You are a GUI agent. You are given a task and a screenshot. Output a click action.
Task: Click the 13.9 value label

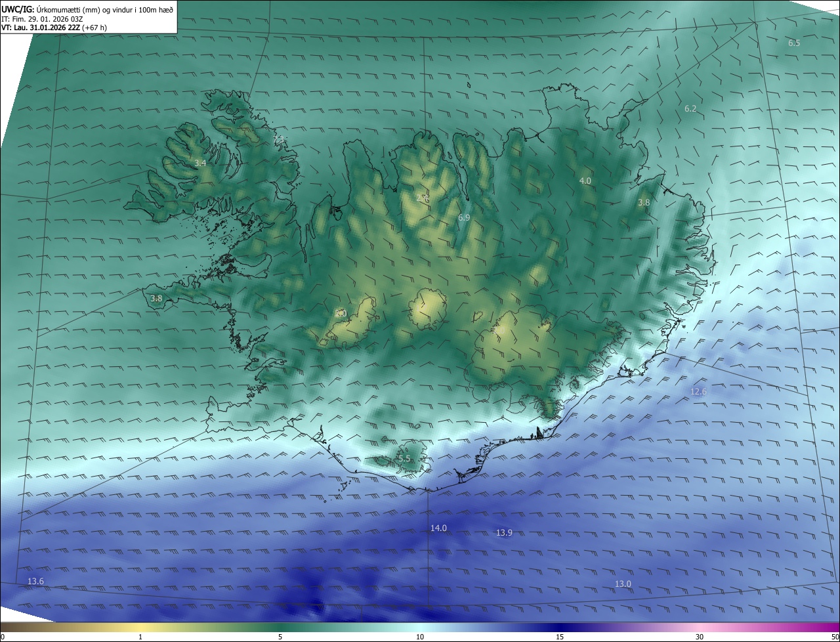click(x=504, y=533)
